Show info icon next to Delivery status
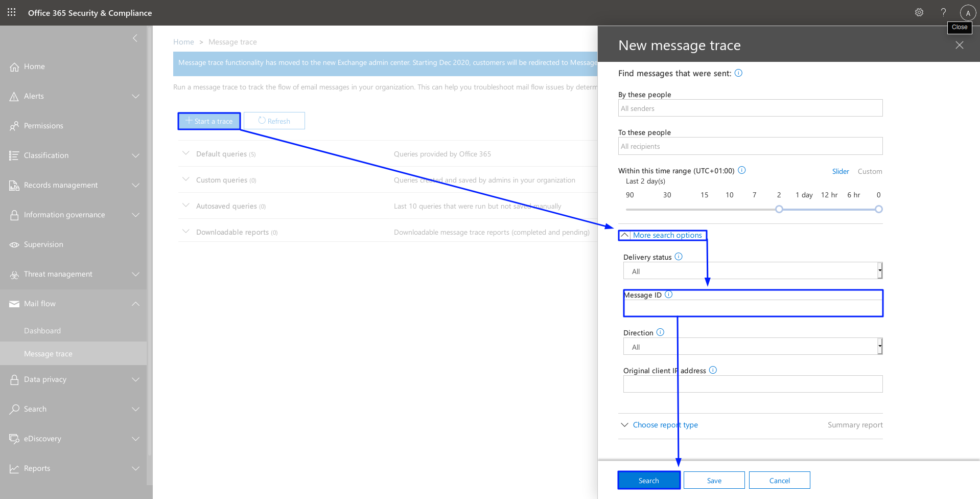Viewport: 980px width, 499px height. 679,257
